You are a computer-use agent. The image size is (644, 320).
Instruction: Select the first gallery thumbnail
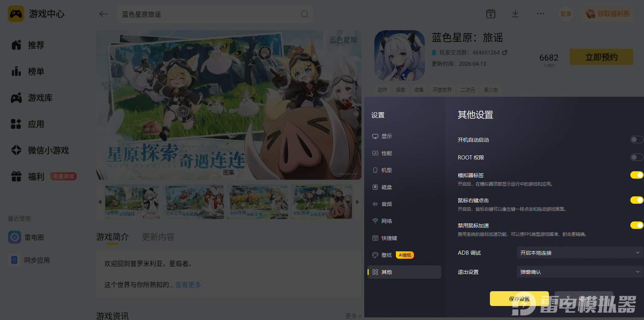point(132,202)
